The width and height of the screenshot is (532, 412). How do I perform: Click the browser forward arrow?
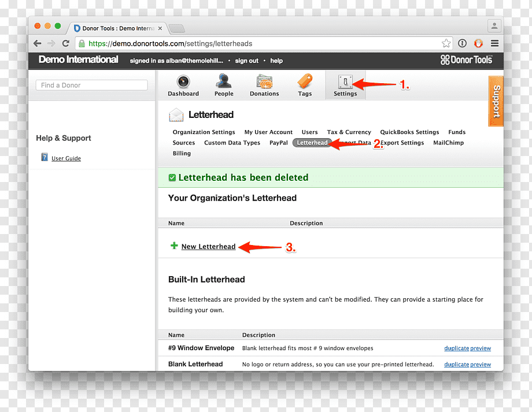pos(51,43)
